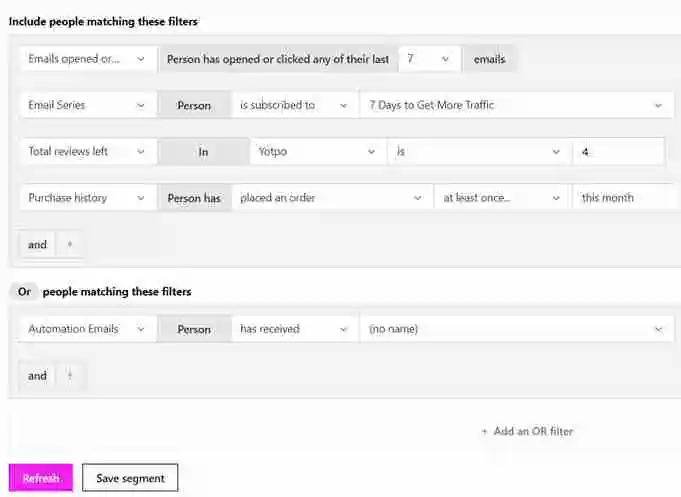The height and width of the screenshot is (497, 681).
Task: Select the '7 Days to Get More Traffic' series dropdown
Action: coord(516,105)
